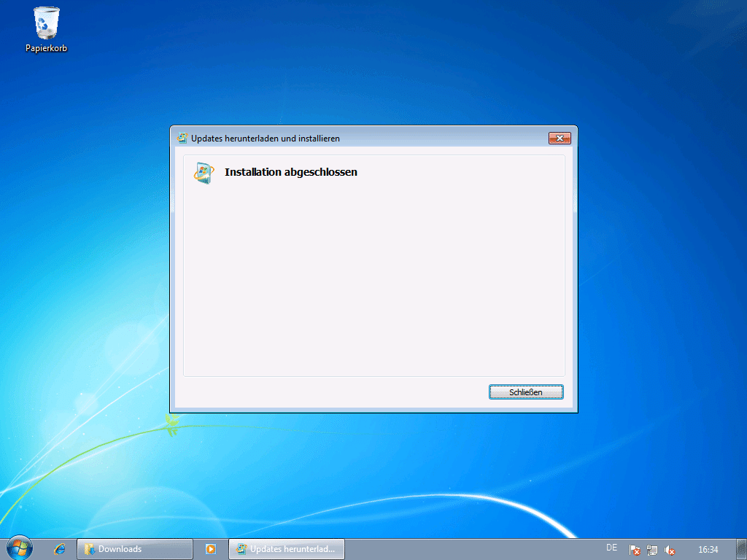Click the title Updates herunterladen und installieren
Image resolution: width=747 pixels, height=560 pixels.
[x=266, y=139]
